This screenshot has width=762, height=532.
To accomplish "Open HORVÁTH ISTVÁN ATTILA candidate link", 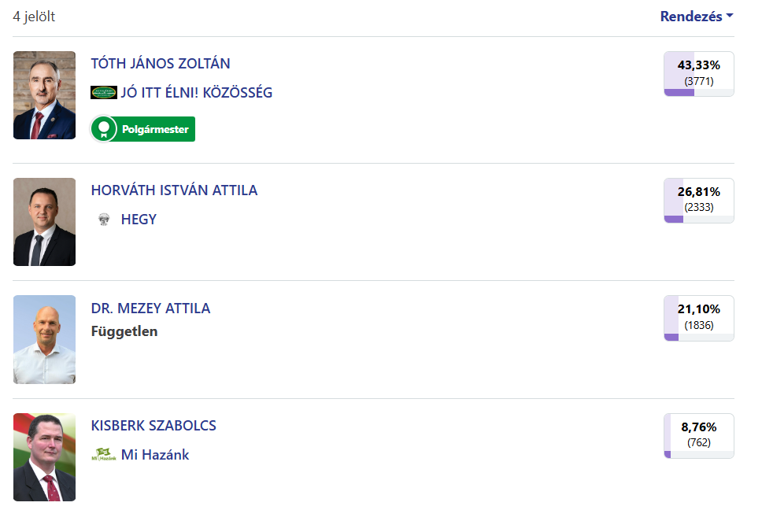I will coord(174,190).
